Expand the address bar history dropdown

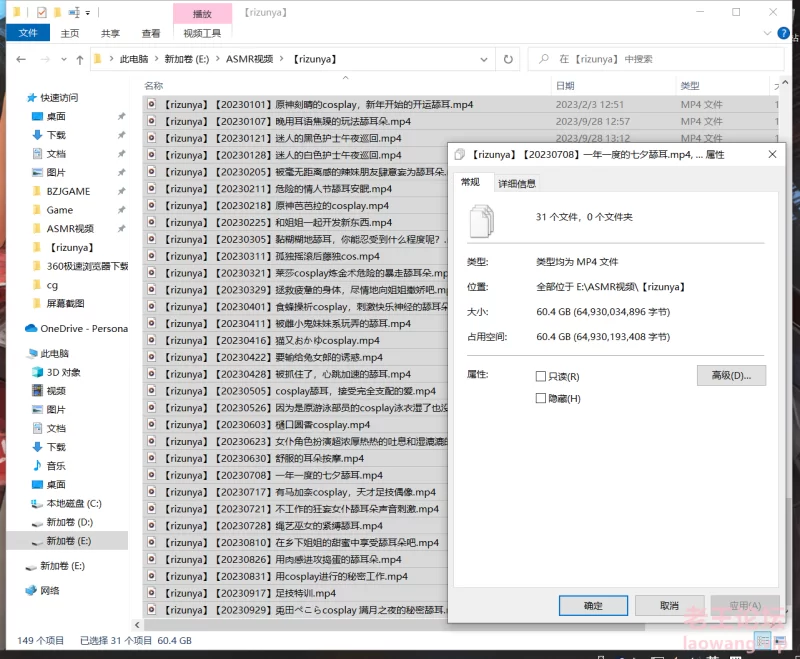tap(484, 60)
